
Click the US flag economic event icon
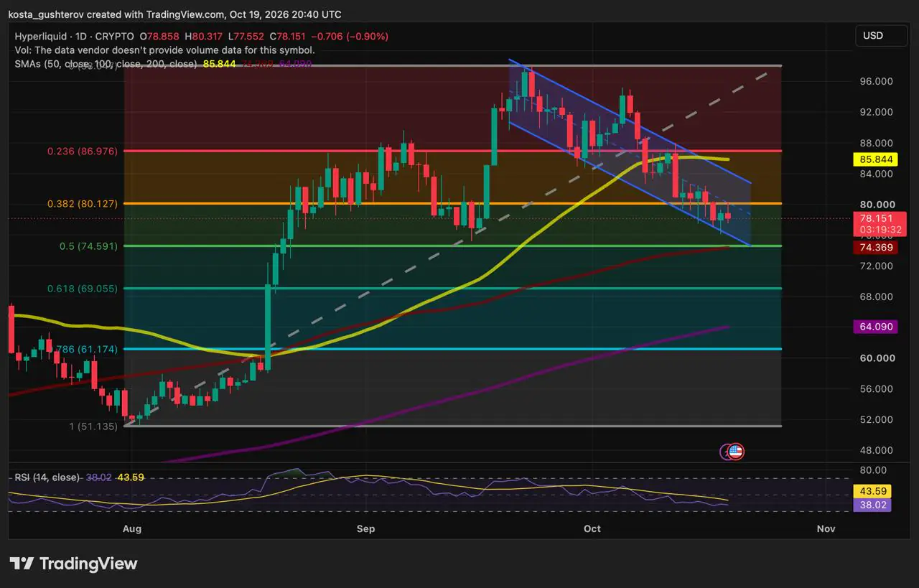[735, 452]
